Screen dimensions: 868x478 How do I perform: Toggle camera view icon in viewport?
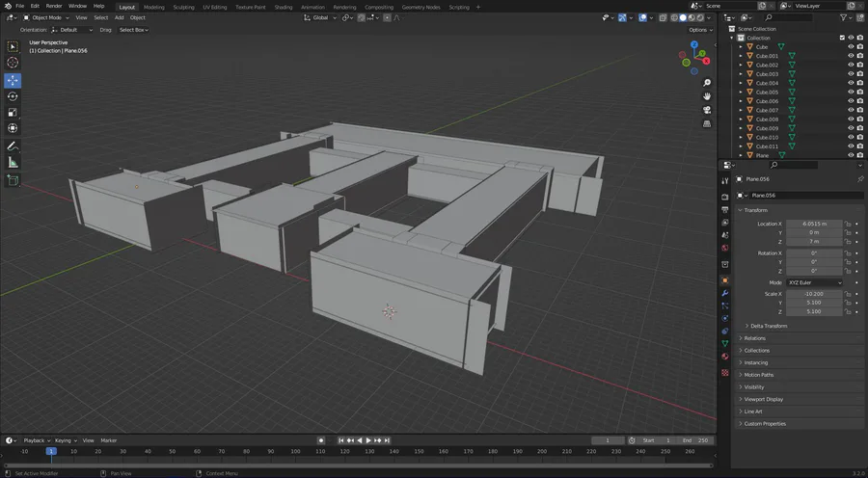[707, 110]
